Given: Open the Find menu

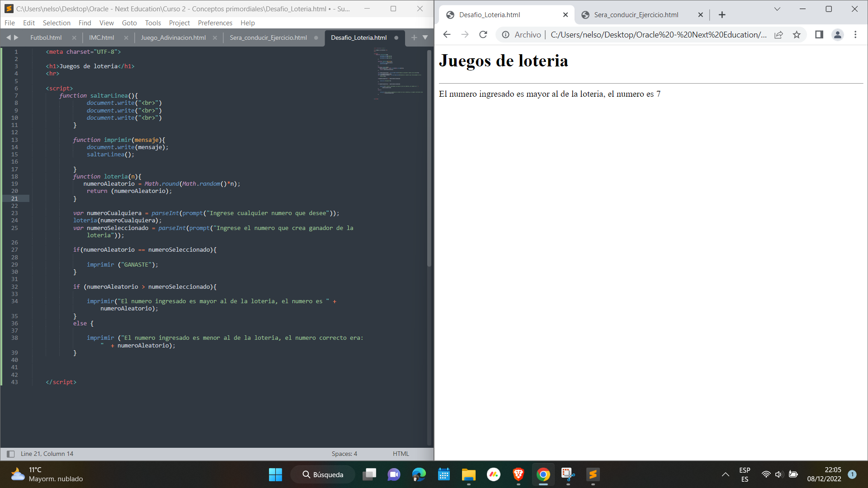Looking at the screenshot, I should point(85,23).
